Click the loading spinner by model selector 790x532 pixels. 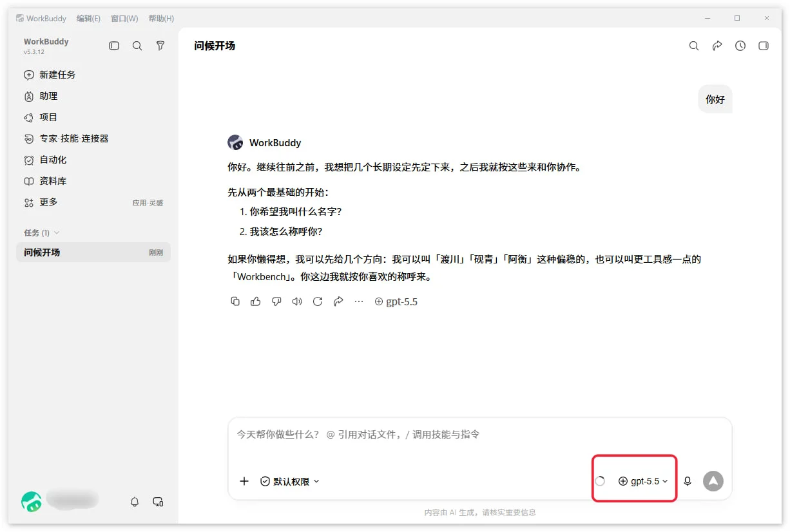click(x=600, y=481)
